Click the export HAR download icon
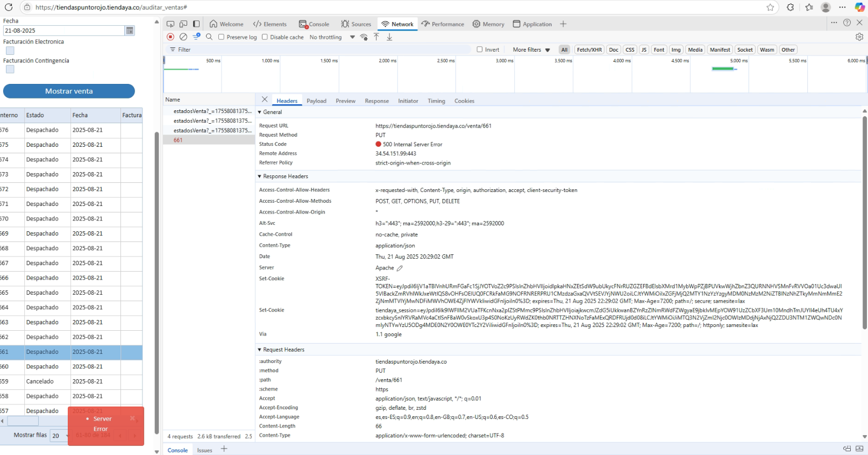Viewport: 868px width, 455px height. [389, 37]
